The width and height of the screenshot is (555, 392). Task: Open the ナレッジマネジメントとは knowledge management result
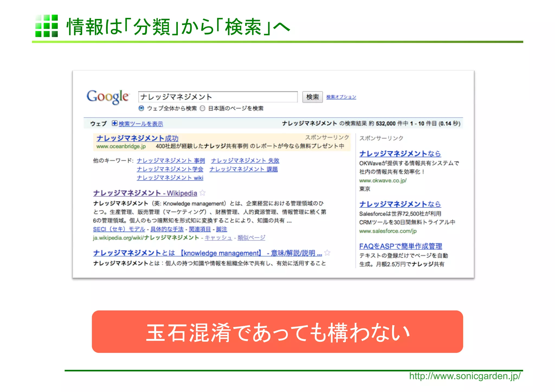207,253
